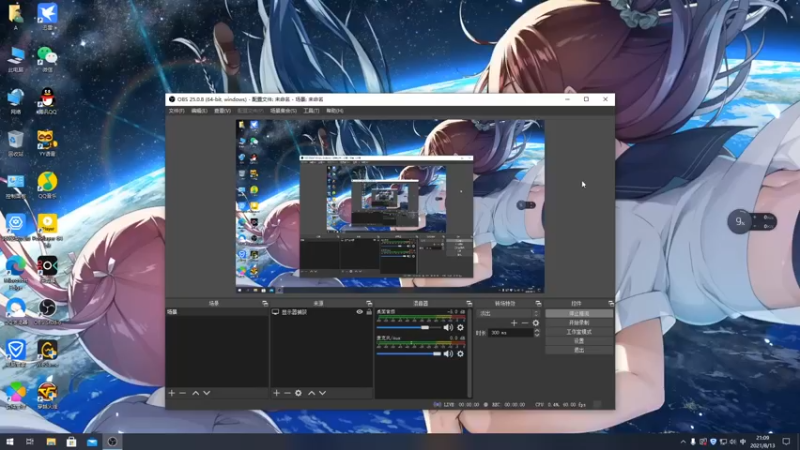
Task: Open the Windows Start menu
Action: coord(10,442)
